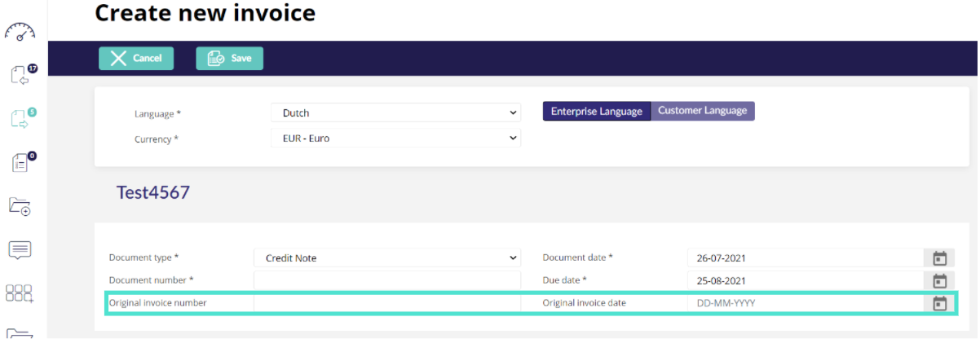This screenshot has width=980, height=339.
Task: Open outgoing documents icon with badge 5
Action: point(23,118)
